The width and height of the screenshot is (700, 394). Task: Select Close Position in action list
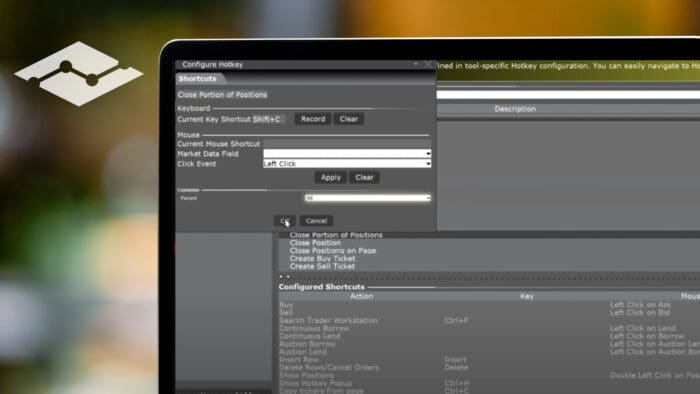click(315, 243)
